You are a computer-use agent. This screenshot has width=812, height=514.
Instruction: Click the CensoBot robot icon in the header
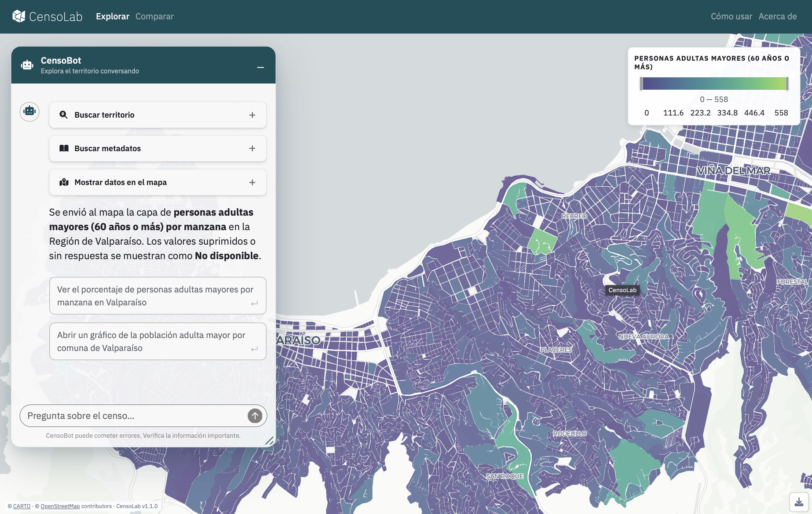point(27,65)
